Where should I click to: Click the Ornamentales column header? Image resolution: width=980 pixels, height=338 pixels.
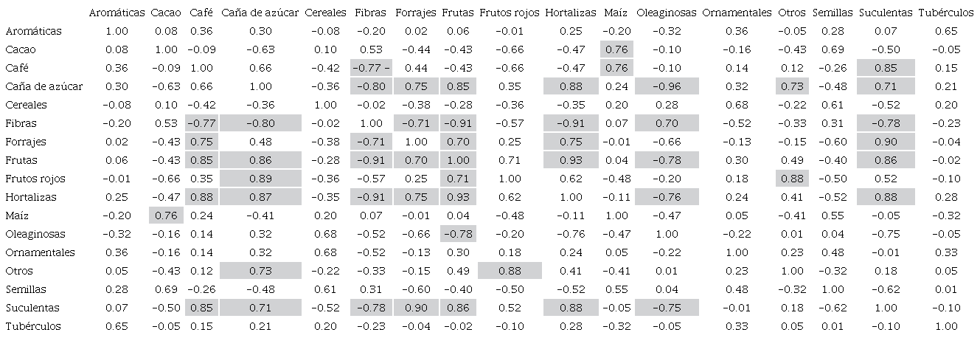736,13
